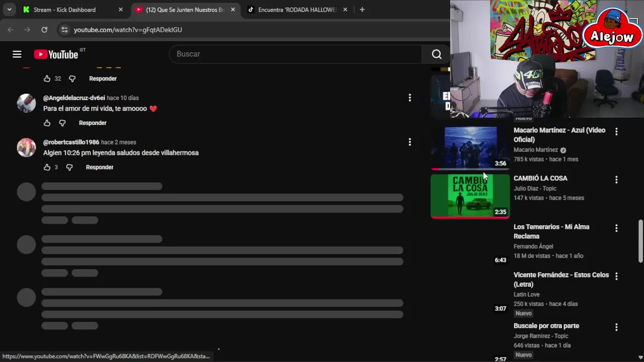Open options menu for Angeldelacruz-dv6ei's comment
Viewport: 644px width, 362px height.
[x=410, y=98]
